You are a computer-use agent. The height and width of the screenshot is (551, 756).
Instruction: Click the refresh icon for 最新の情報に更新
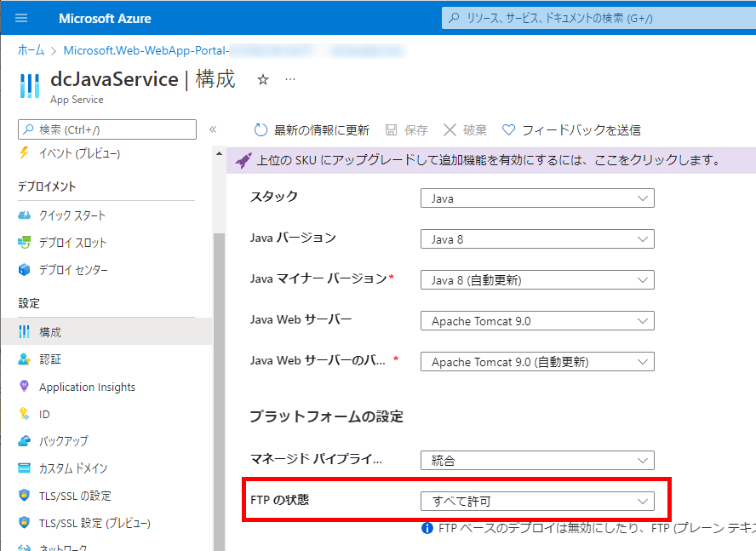pyautogui.click(x=261, y=130)
